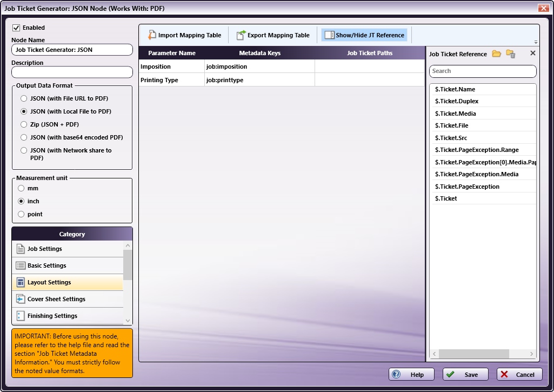Click reference list scroll left arrow

pyautogui.click(x=435, y=354)
